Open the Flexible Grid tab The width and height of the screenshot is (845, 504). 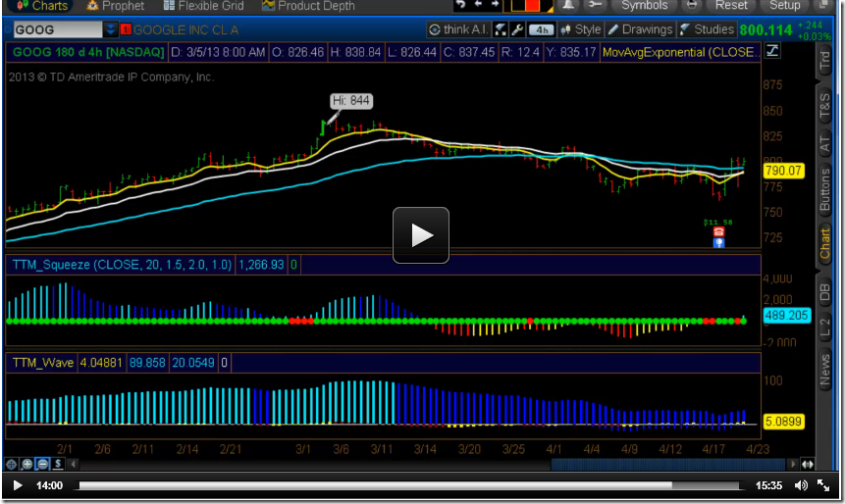point(203,6)
